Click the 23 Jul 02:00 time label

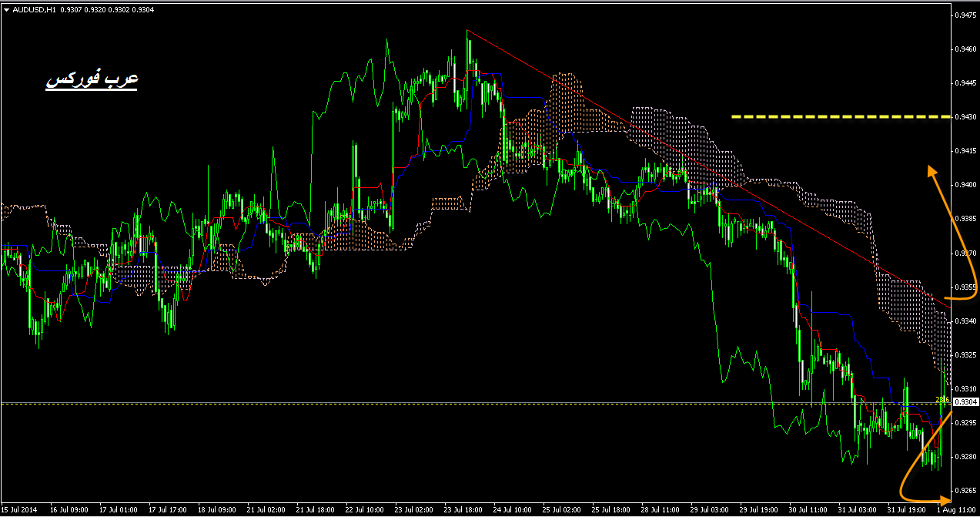point(413,509)
